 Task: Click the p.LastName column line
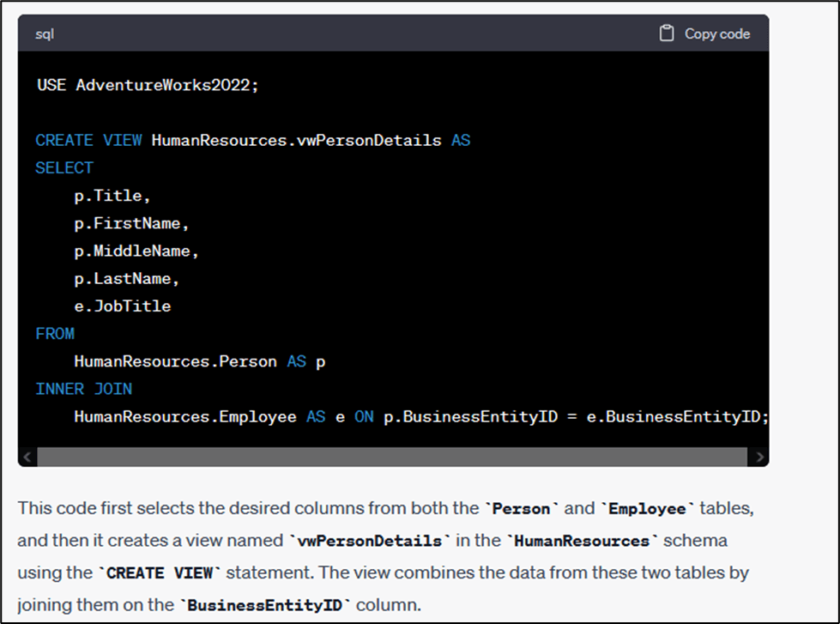127,279
